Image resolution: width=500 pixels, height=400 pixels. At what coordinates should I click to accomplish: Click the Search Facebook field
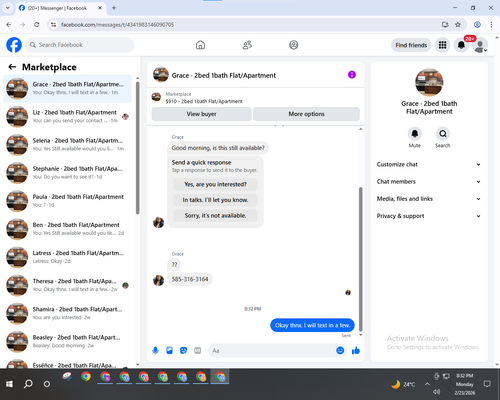[80, 45]
